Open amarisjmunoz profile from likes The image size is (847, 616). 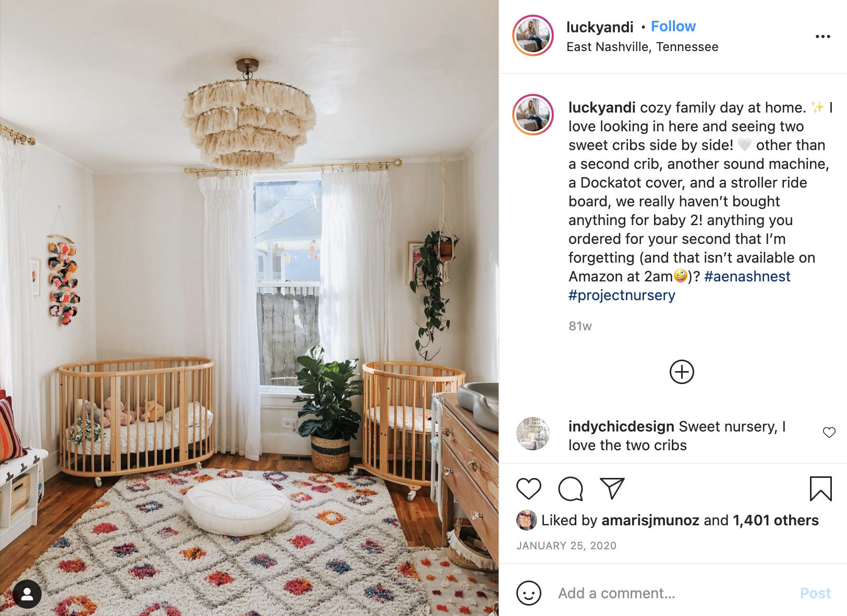tap(650, 520)
